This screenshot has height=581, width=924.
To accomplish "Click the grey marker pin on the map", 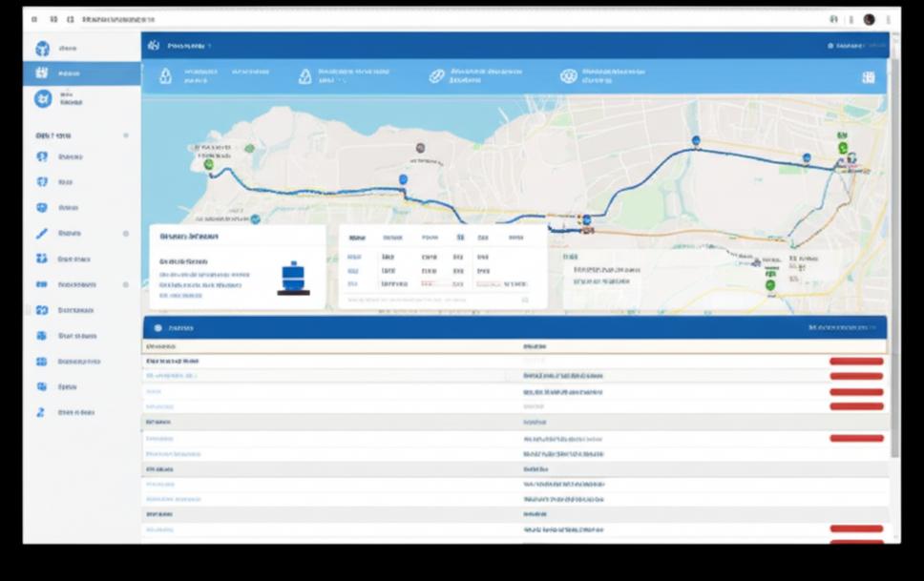I will pos(419,148).
